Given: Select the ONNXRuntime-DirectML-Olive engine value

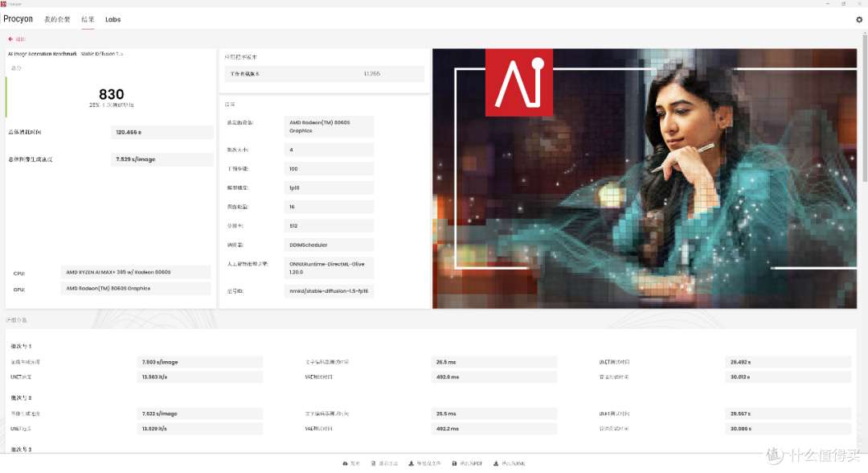Looking at the screenshot, I should click(329, 268).
